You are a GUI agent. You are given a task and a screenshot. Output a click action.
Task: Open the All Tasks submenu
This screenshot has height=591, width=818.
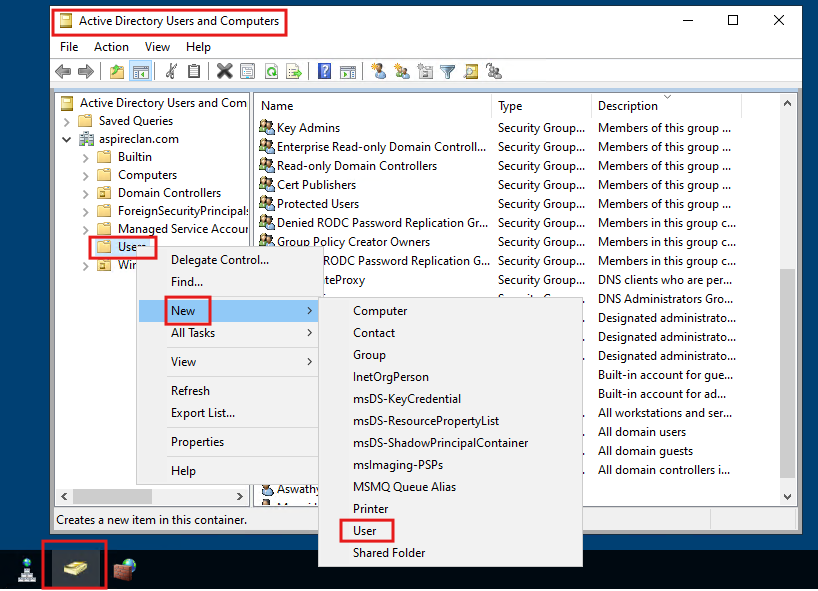click(228, 332)
